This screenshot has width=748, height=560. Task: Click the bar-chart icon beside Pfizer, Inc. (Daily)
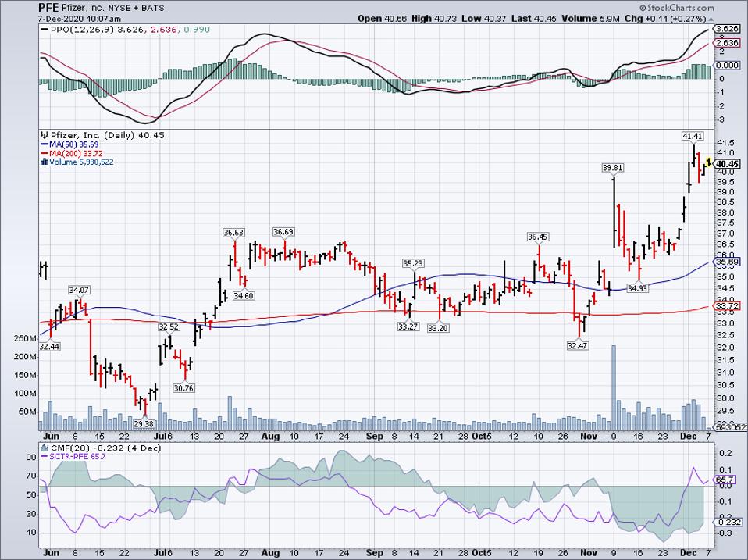(45, 135)
